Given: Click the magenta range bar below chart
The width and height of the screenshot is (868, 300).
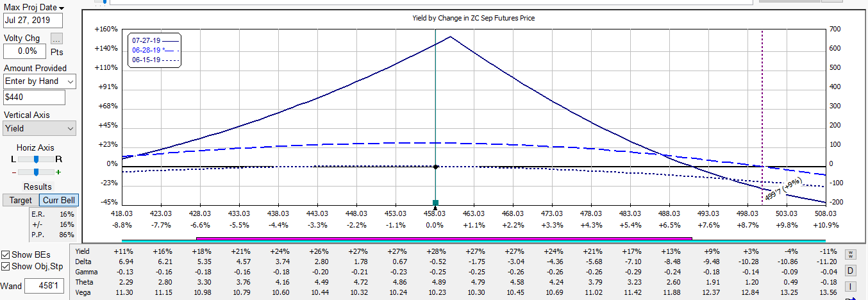Looking at the screenshot, I should [x=444, y=238].
